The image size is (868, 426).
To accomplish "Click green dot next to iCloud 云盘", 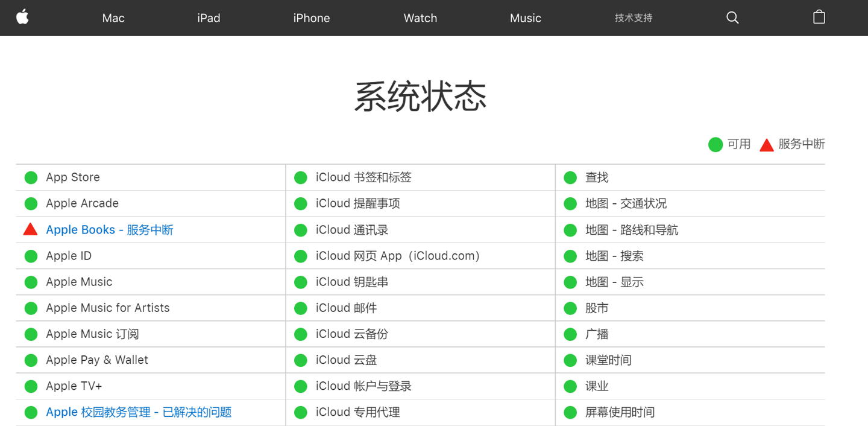I will point(301,360).
